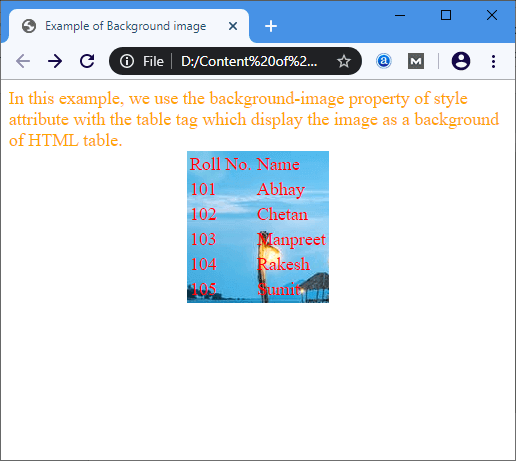Click the '102' table cell
Viewport: 516px width, 461px height.
(203, 214)
